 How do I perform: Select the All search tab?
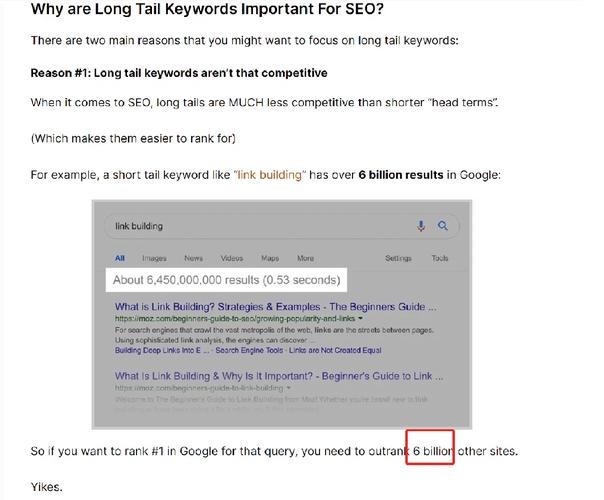(120, 258)
